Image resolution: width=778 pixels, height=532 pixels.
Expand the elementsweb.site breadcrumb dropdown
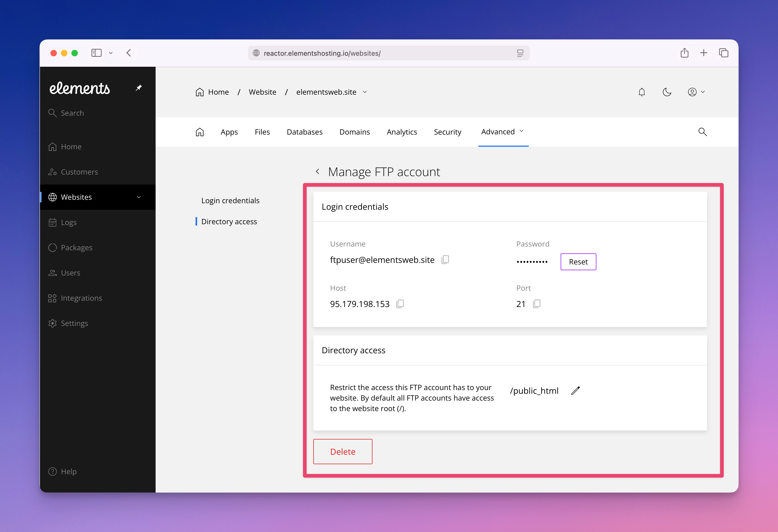(365, 92)
